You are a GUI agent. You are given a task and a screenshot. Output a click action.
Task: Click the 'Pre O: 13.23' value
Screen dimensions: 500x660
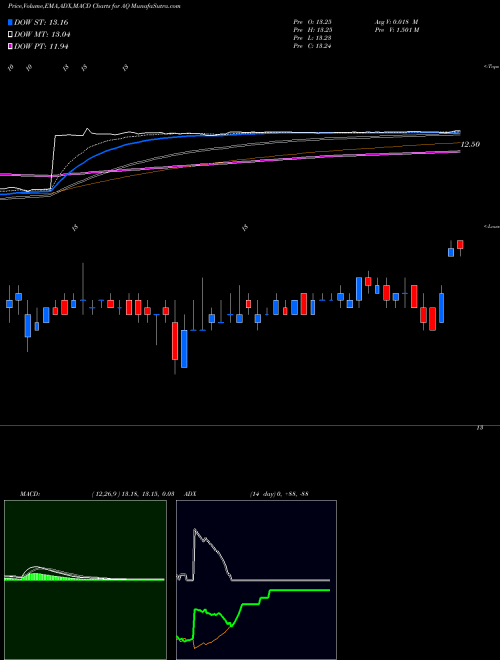[312, 22]
